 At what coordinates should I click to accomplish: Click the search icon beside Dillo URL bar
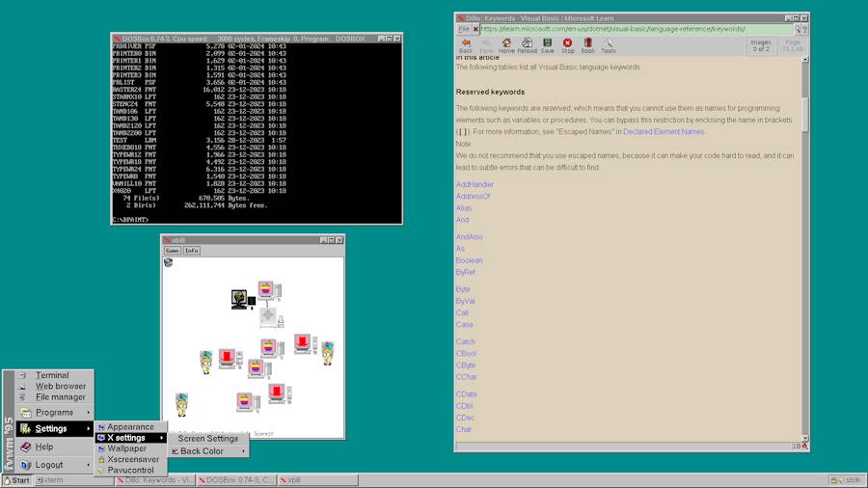798,29
